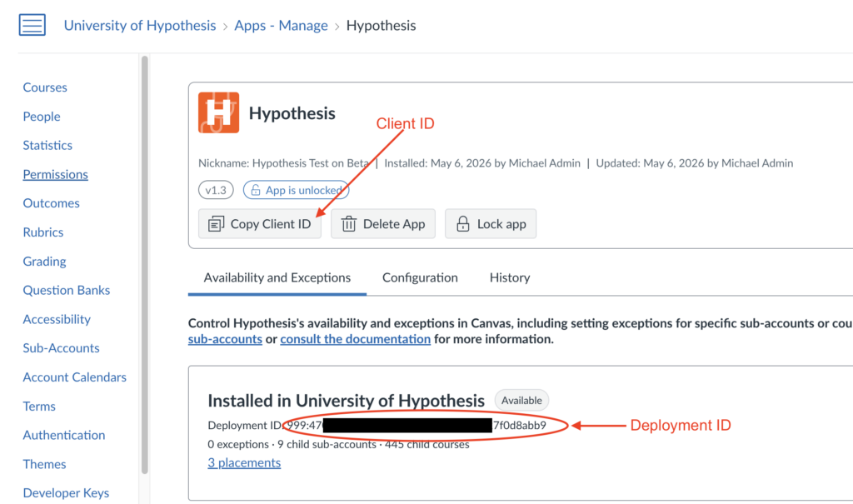The image size is (853, 504).
Task: Open Sub-Accounts in the sidebar
Action: tap(61, 347)
